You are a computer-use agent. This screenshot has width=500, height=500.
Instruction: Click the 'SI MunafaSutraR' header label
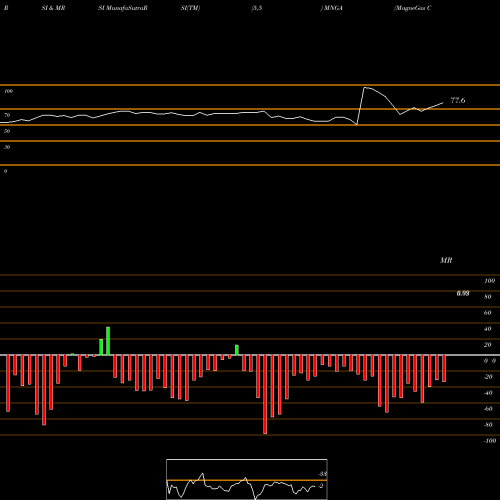coord(123,8)
